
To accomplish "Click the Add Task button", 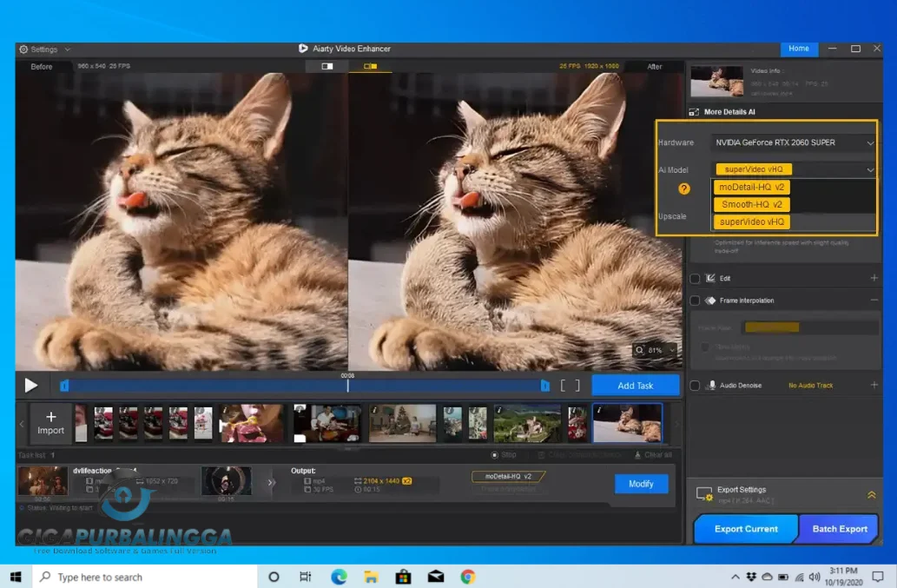I will (x=635, y=386).
